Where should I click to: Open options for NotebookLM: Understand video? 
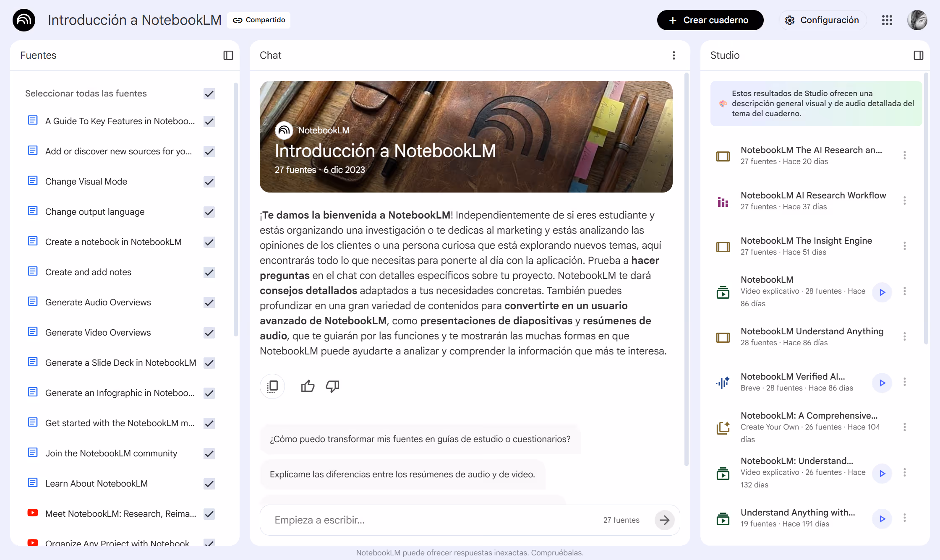(x=905, y=473)
